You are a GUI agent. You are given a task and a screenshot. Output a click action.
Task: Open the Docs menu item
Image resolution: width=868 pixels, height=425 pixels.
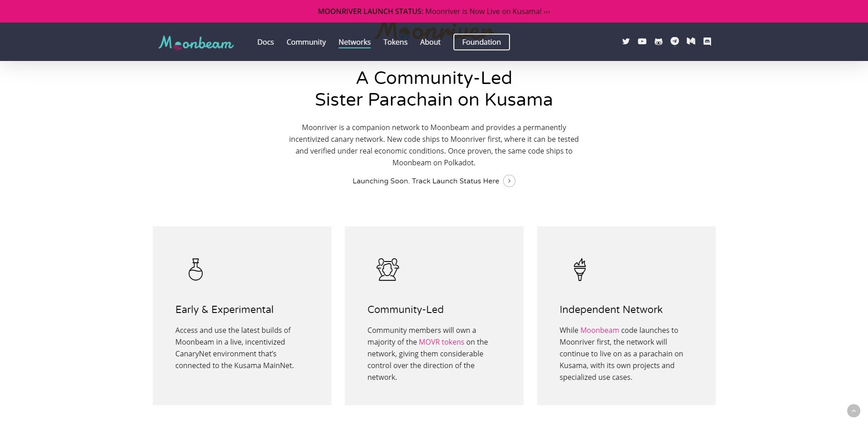(265, 42)
